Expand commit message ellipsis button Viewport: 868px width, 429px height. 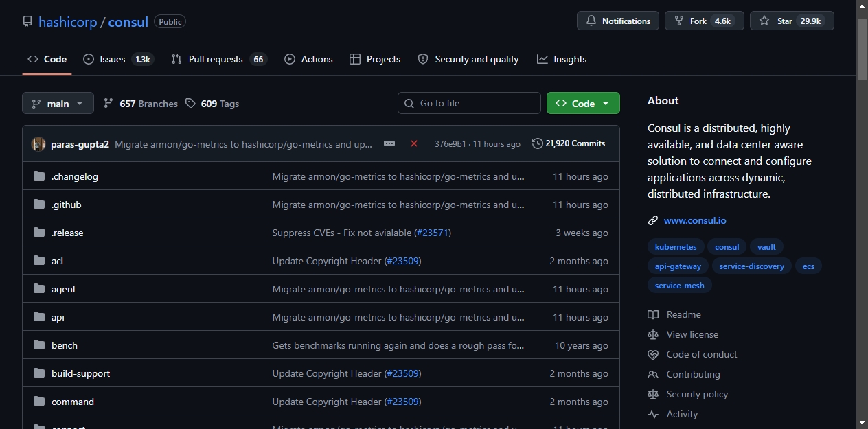point(389,143)
